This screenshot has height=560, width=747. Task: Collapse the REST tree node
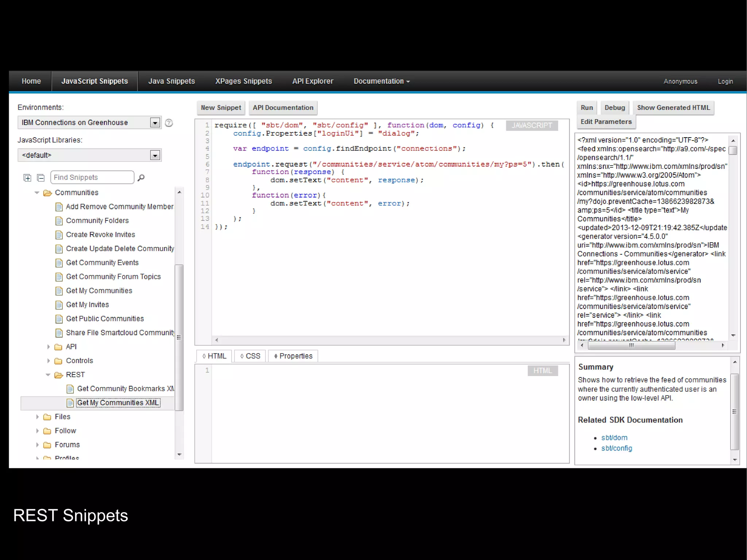tap(48, 375)
